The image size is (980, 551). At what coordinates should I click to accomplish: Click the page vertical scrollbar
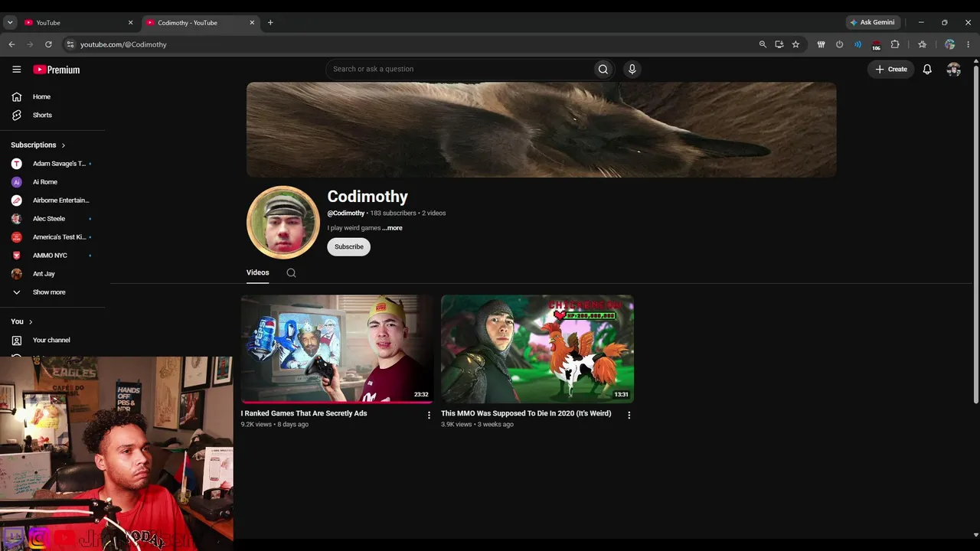pyautogui.click(x=975, y=234)
